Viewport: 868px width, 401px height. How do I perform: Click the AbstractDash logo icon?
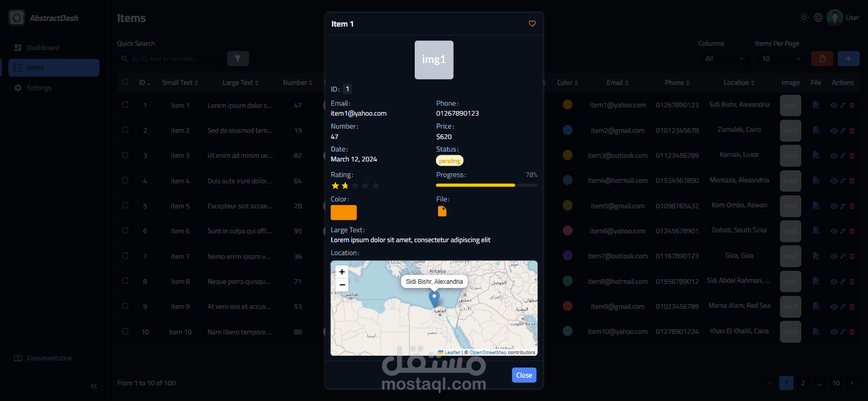click(x=17, y=18)
